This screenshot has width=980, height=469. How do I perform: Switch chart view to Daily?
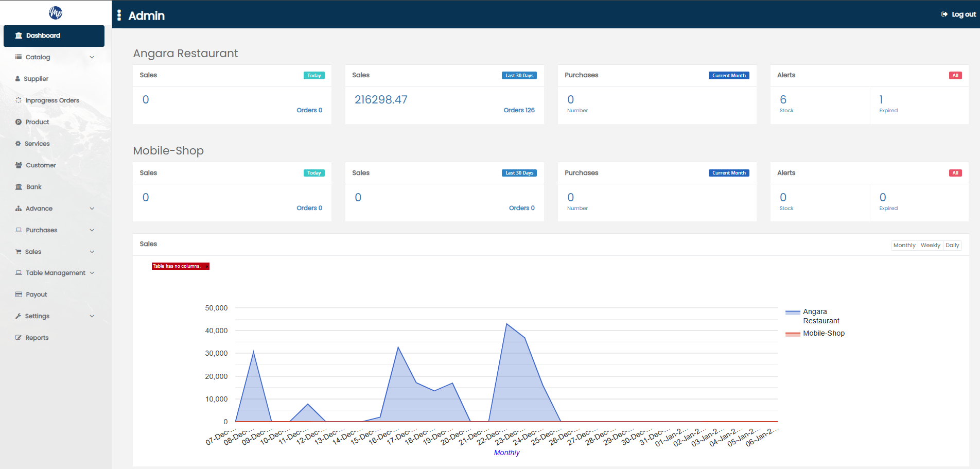(952, 245)
